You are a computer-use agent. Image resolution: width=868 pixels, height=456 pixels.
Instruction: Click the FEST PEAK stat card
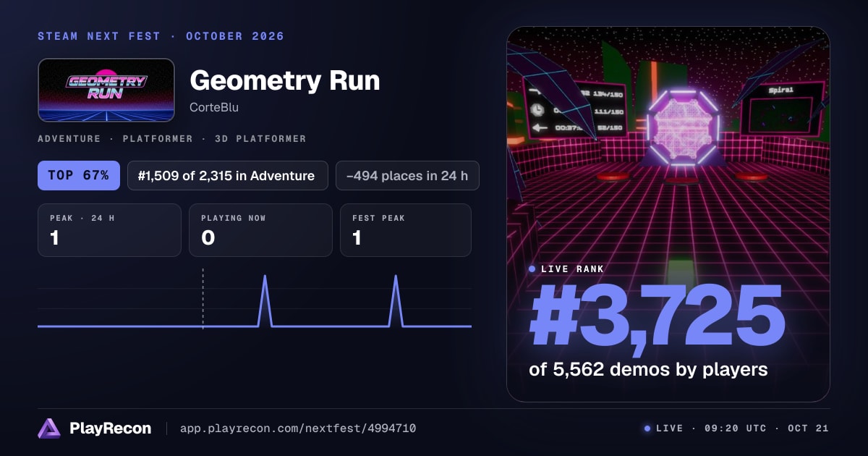pyautogui.click(x=406, y=230)
